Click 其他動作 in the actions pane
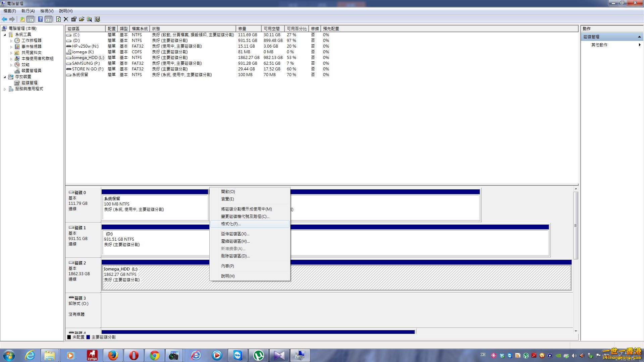 tap(599, 45)
